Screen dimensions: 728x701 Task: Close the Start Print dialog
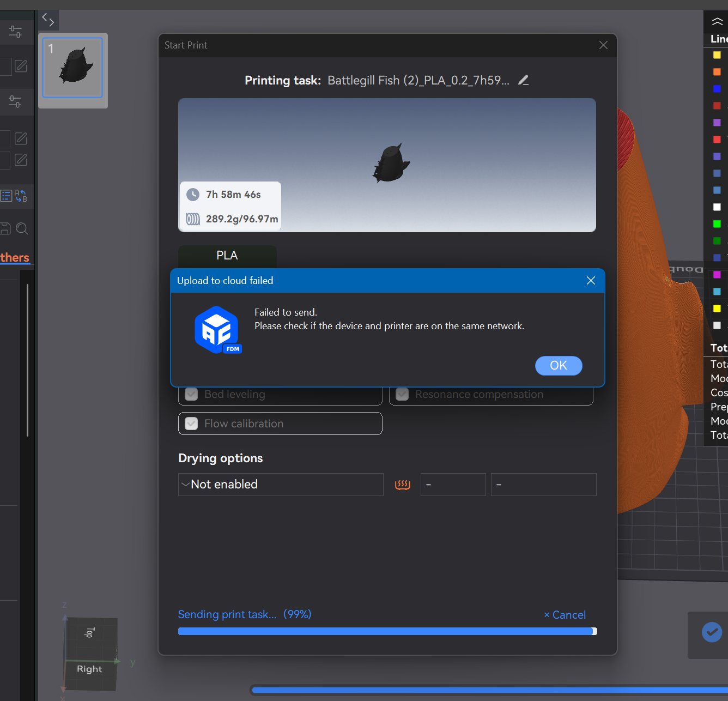(x=603, y=45)
